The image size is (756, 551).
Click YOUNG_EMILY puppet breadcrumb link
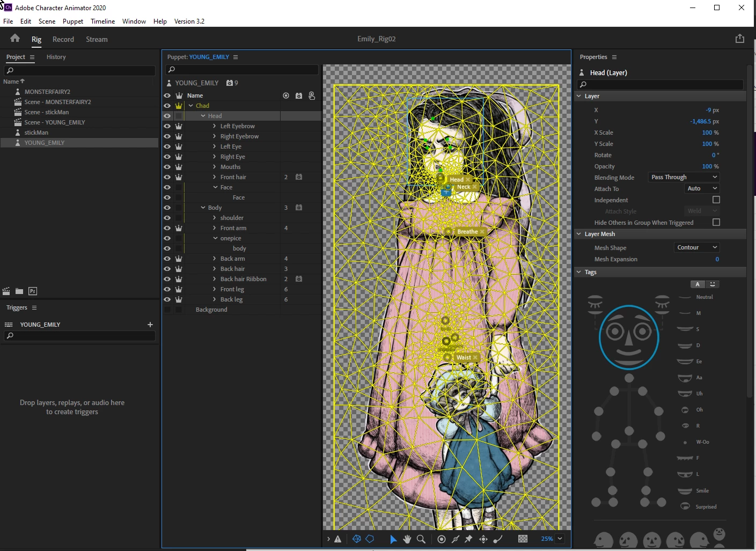click(x=209, y=57)
